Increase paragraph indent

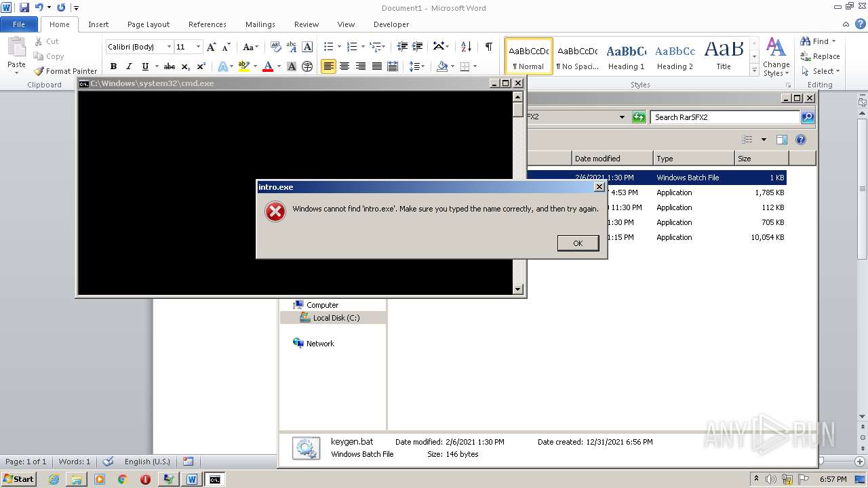418,47
